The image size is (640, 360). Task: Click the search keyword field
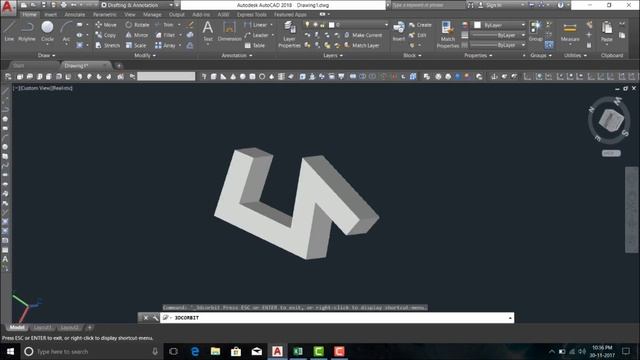point(428,5)
